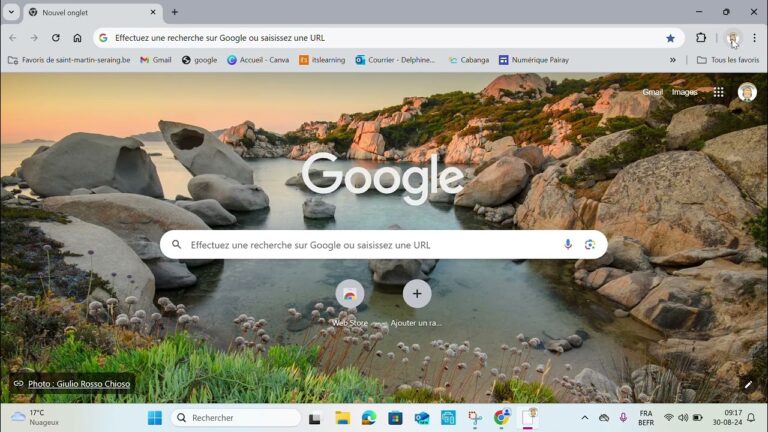
Task: Open the battery status tray icon
Action: pos(697,418)
